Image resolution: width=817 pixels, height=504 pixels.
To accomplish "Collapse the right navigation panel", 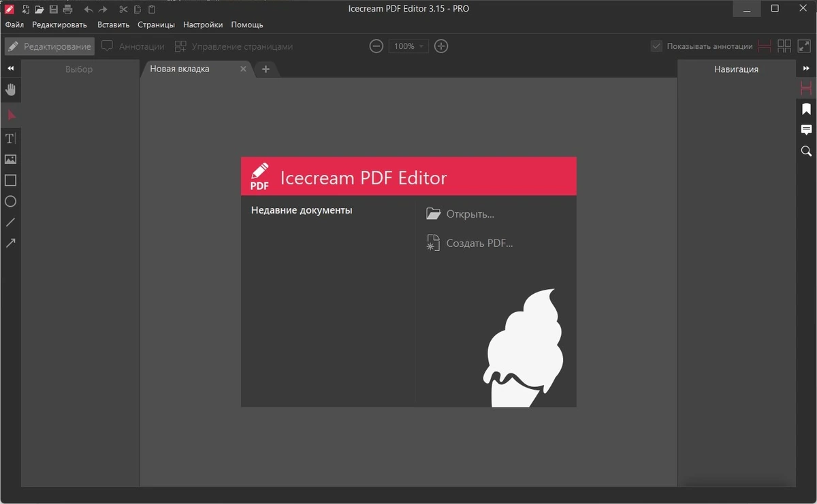I will [x=806, y=69].
